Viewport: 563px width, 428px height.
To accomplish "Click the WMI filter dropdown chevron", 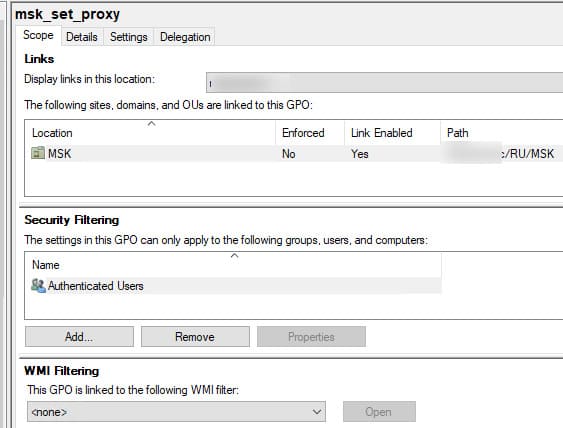I will [x=316, y=411].
